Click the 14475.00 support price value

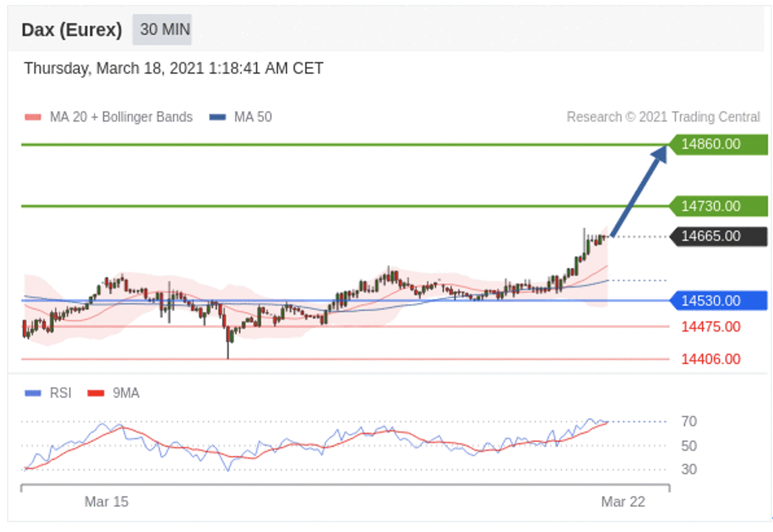tap(711, 327)
